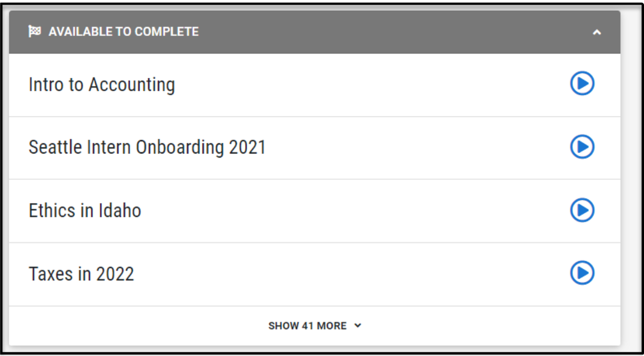This screenshot has height=356, width=644.
Task: Click 2021 in the Seattle onboarding title
Action: [247, 147]
